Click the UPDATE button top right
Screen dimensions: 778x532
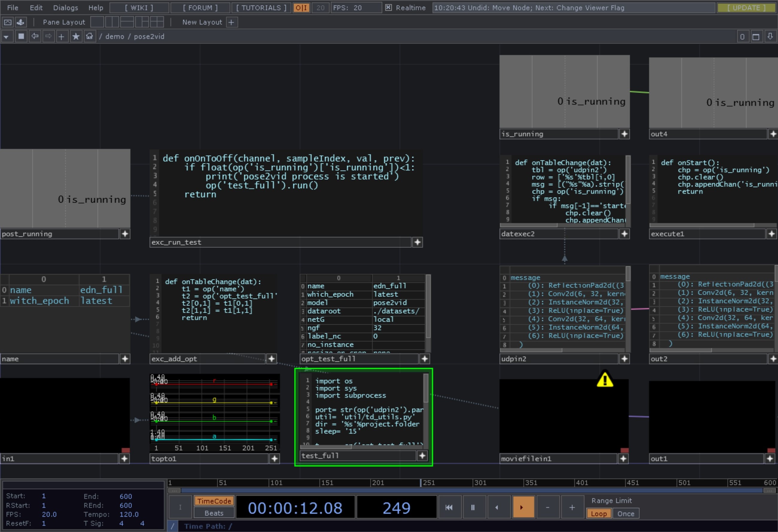(748, 8)
